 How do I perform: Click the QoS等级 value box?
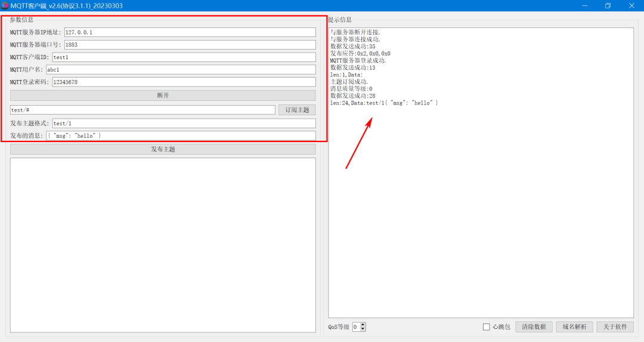[x=356, y=327]
